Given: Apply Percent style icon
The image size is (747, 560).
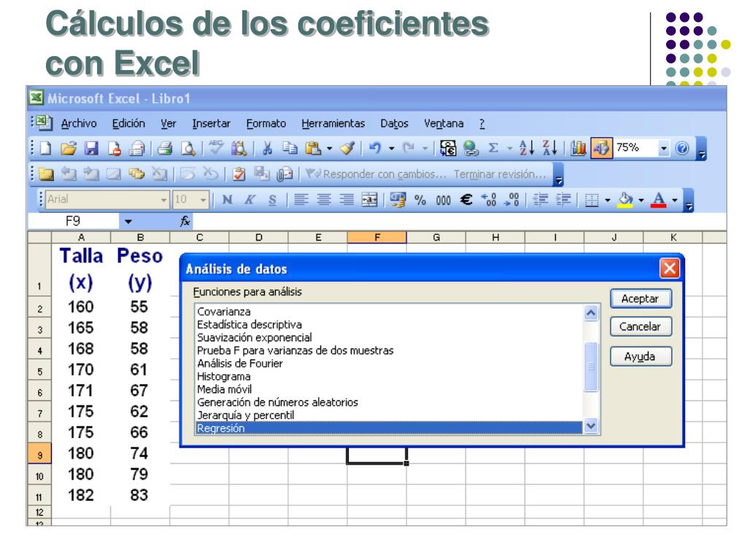Looking at the screenshot, I should coord(419,200).
